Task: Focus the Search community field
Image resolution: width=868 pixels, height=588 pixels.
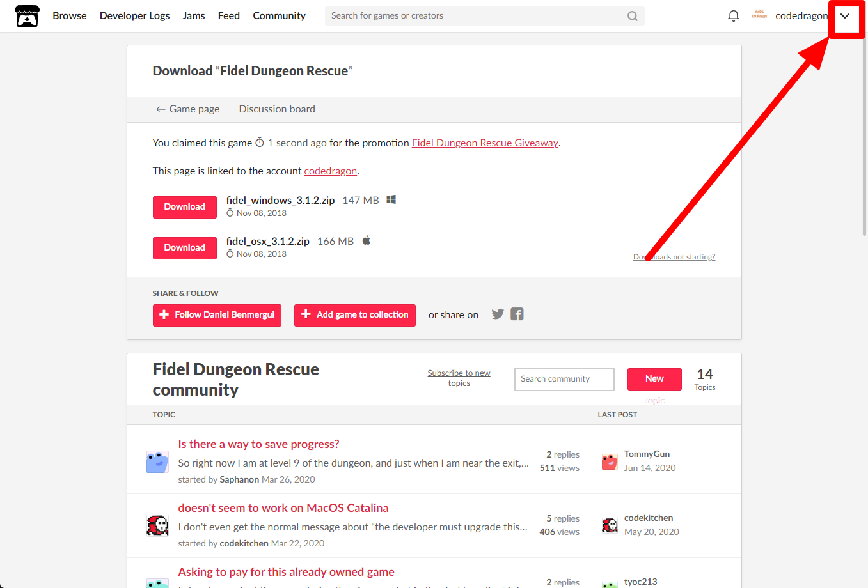Action: click(x=564, y=379)
